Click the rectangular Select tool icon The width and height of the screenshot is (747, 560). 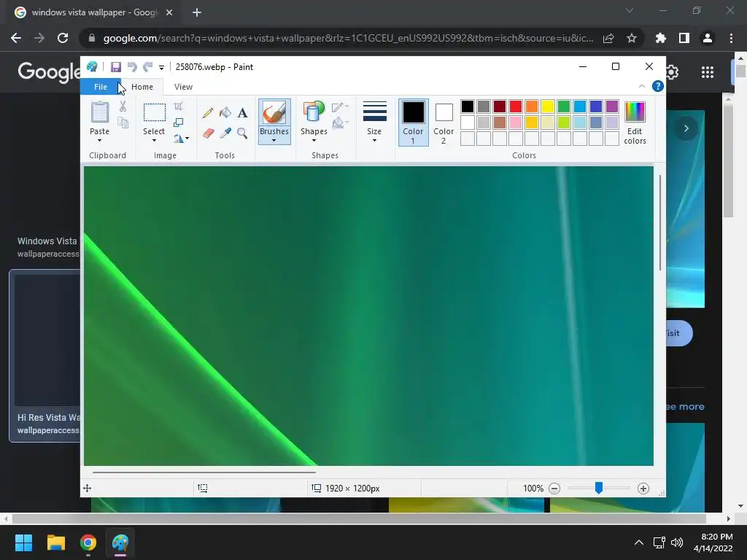point(155,112)
